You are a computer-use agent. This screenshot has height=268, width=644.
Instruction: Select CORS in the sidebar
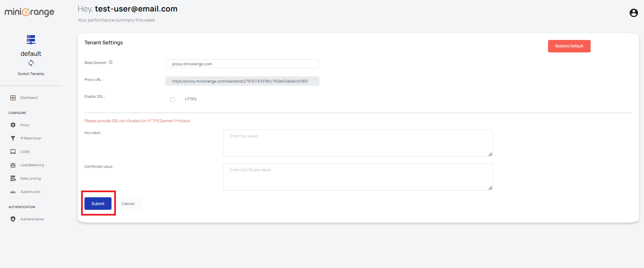pyautogui.click(x=25, y=152)
